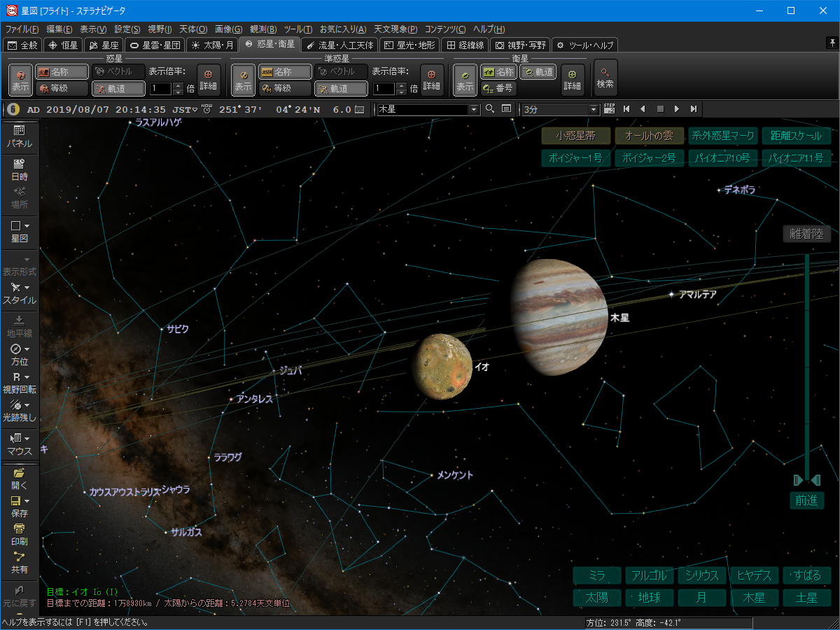This screenshot has width=840, height=630.
Task: Open the 3分 time step dropdown
Action: (x=594, y=109)
